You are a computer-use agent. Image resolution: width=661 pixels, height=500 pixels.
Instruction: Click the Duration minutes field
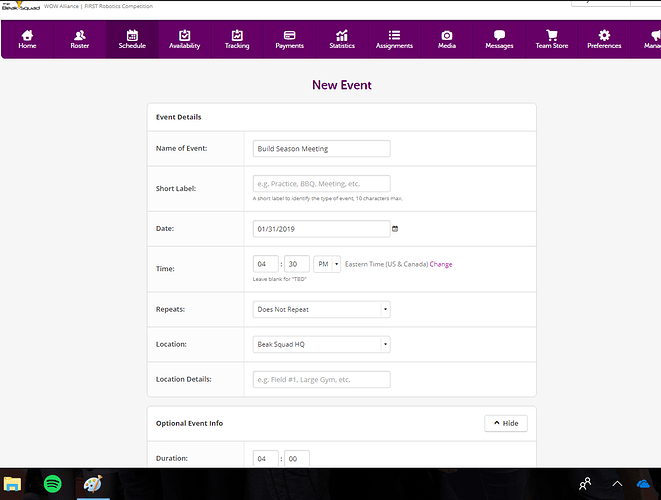(x=297, y=458)
